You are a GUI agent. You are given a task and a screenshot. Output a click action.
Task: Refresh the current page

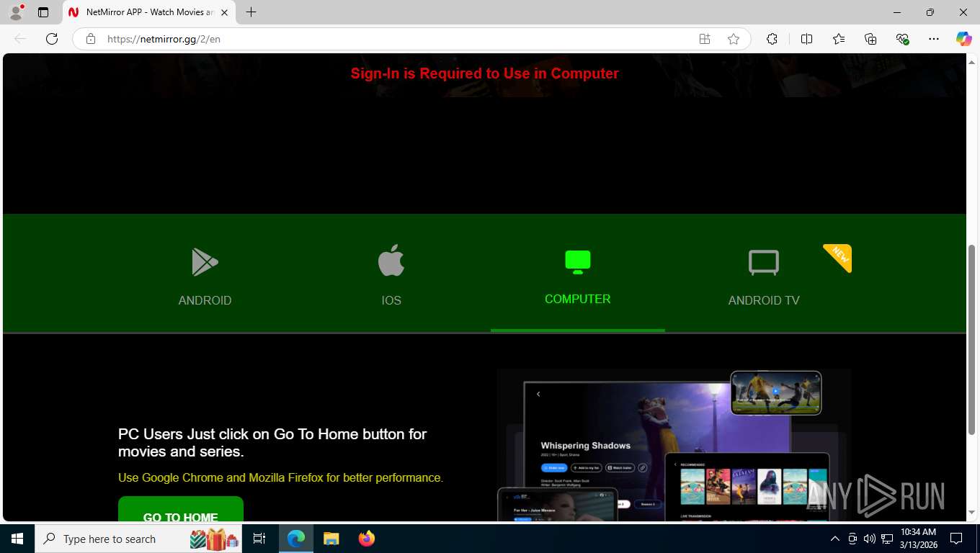(52, 39)
